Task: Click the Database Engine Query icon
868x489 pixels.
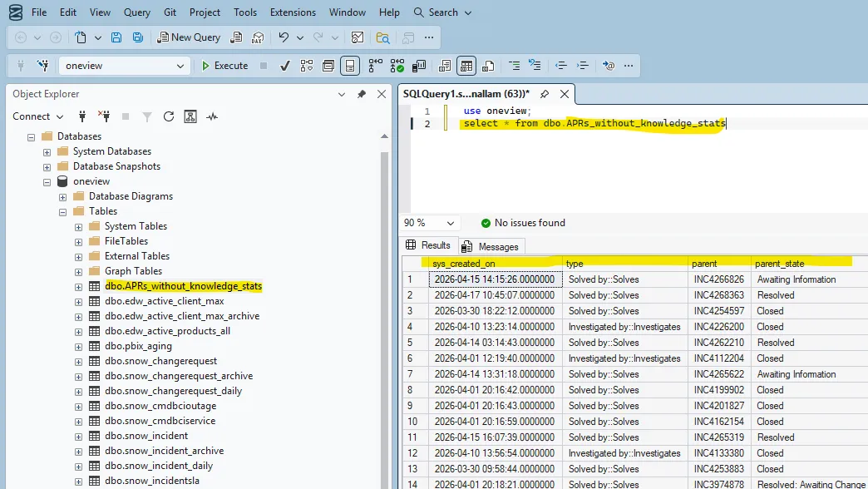Action: [x=236, y=37]
